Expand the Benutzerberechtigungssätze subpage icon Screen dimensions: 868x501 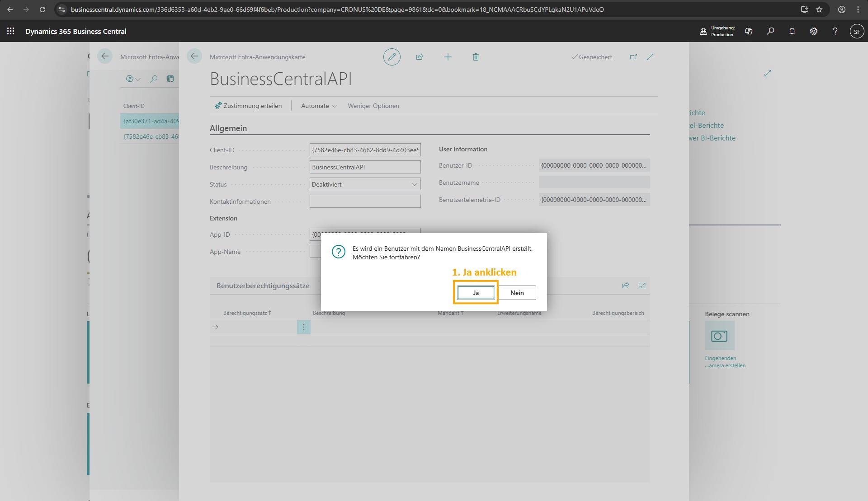click(642, 286)
